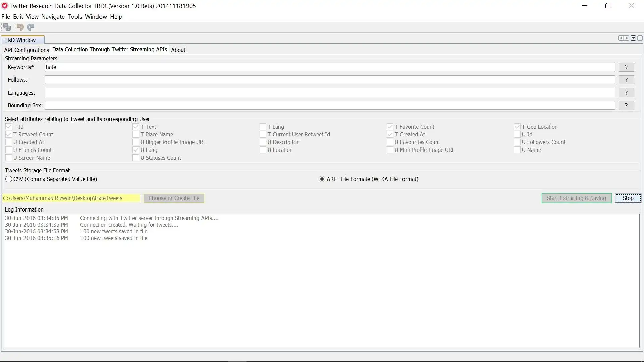Click the redo icon in toolbar
The width and height of the screenshot is (644, 362).
(31, 27)
